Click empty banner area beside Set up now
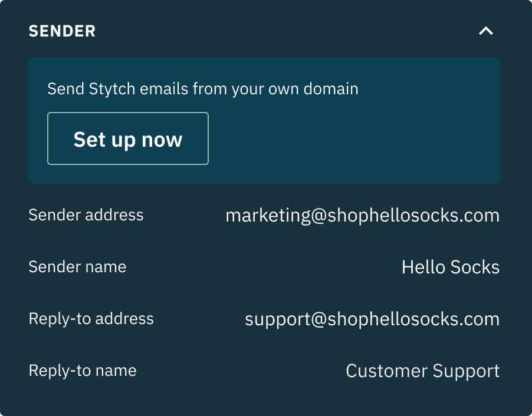The width and height of the screenshot is (532, 416). pyautogui.click(x=353, y=139)
